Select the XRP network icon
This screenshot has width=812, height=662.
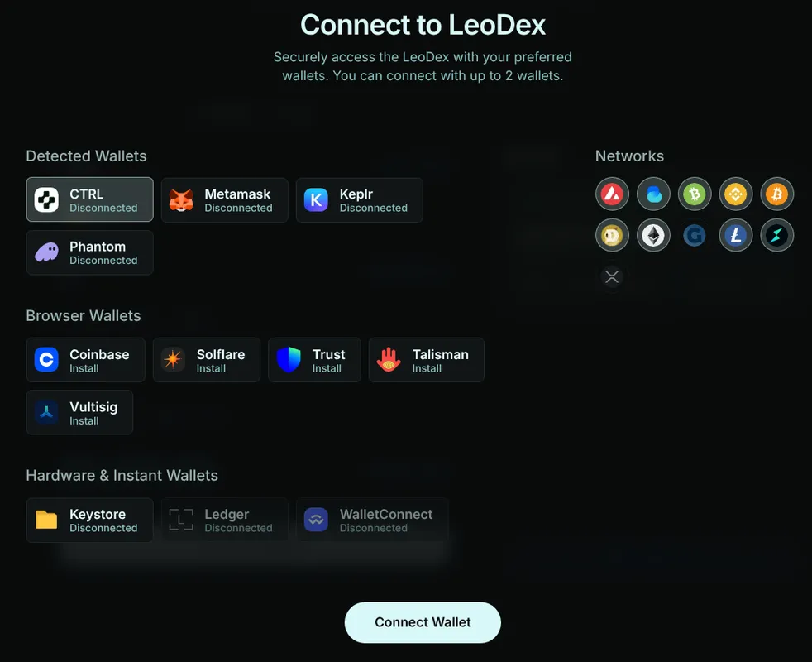tap(612, 277)
